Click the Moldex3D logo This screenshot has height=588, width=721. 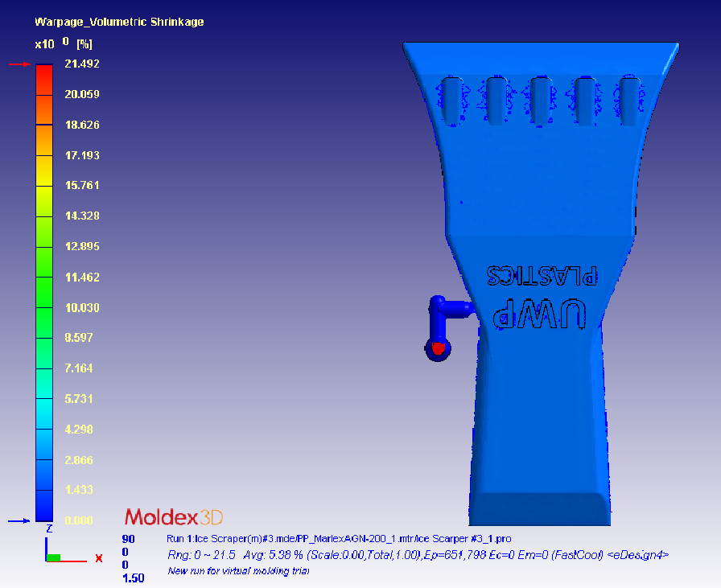coord(174,517)
